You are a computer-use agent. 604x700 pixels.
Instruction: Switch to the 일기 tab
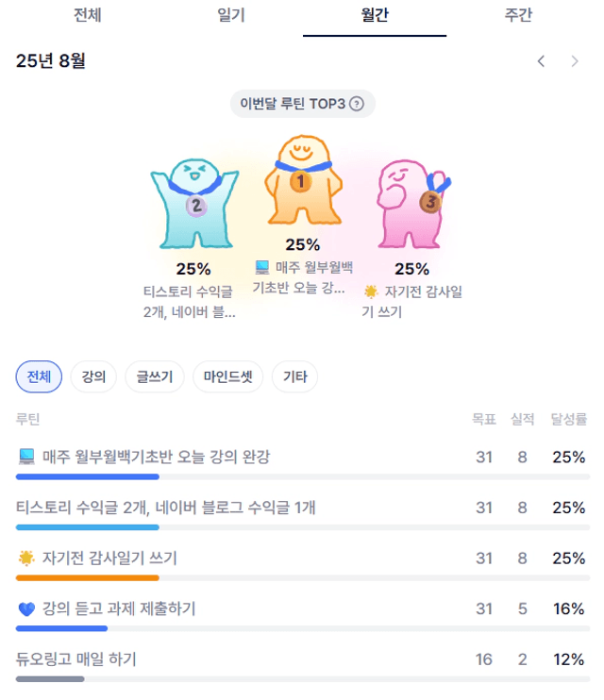(x=231, y=16)
